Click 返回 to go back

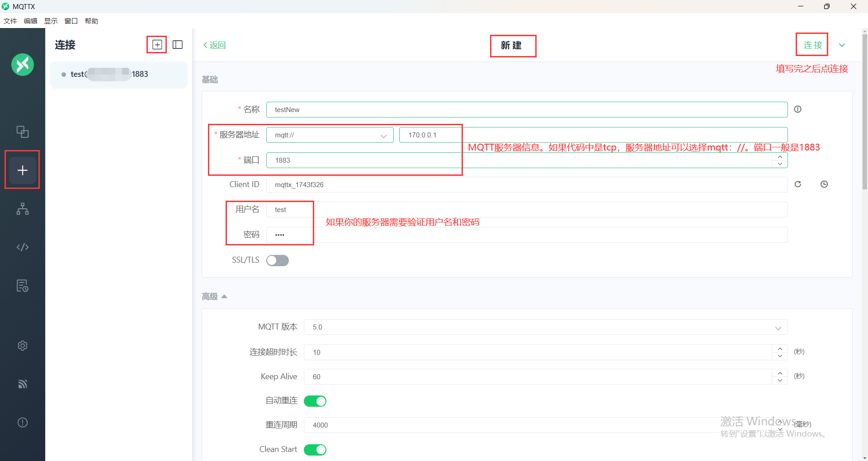(215, 45)
